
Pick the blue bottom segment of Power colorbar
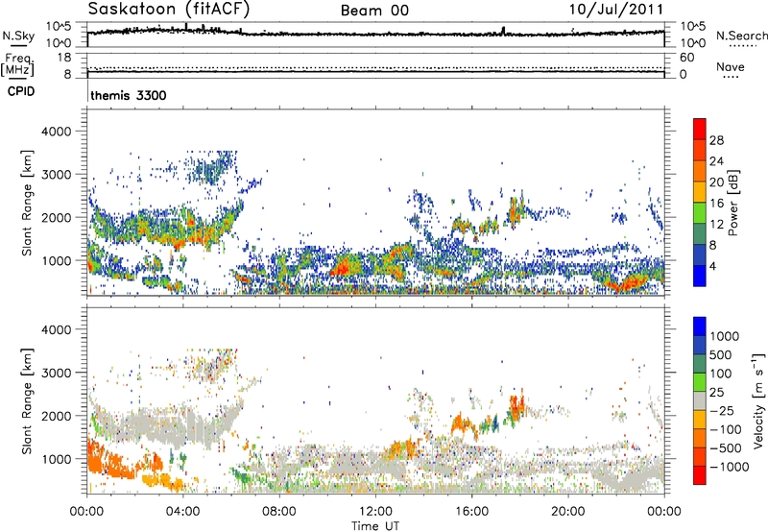(700, 276)
